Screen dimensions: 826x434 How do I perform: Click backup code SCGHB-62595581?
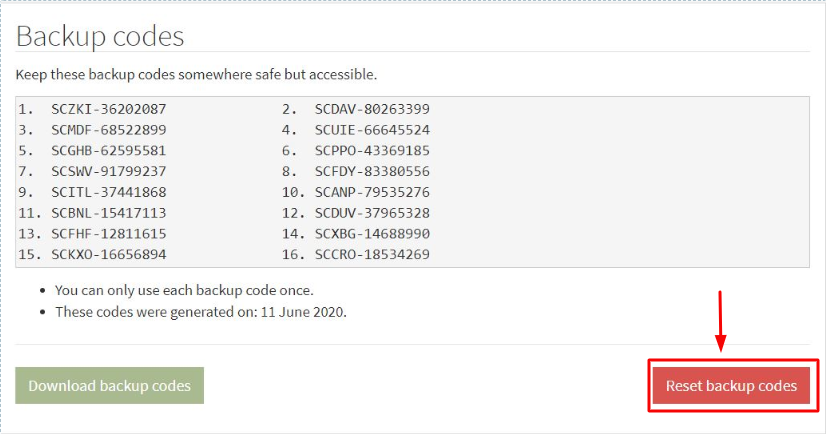click(108, 150)
